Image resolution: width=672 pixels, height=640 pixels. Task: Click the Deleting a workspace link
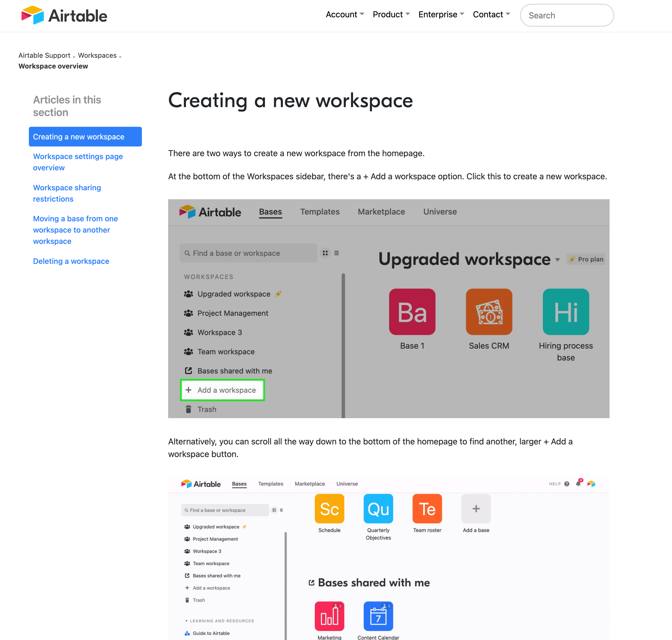coord(71,261)
